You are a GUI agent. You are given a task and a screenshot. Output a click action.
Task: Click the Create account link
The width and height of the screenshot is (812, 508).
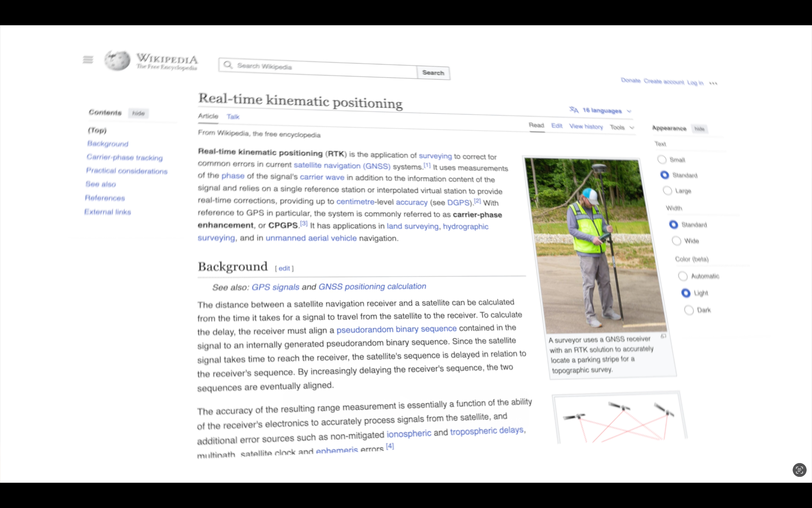pos(664,82)
